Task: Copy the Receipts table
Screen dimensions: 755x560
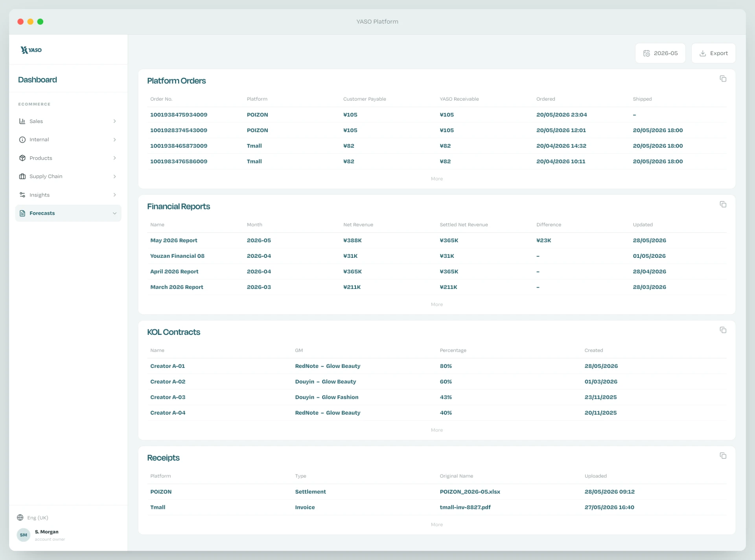Action: [x=723, y=455]
